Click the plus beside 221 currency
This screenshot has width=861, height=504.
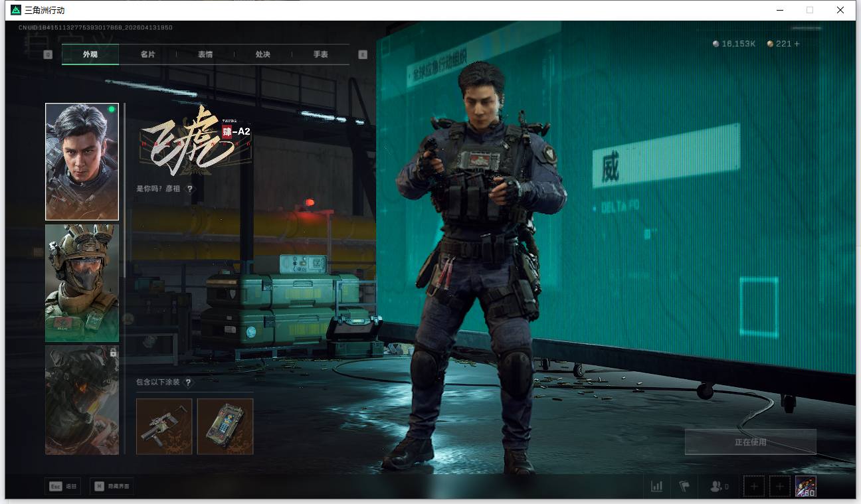point(797,44)
